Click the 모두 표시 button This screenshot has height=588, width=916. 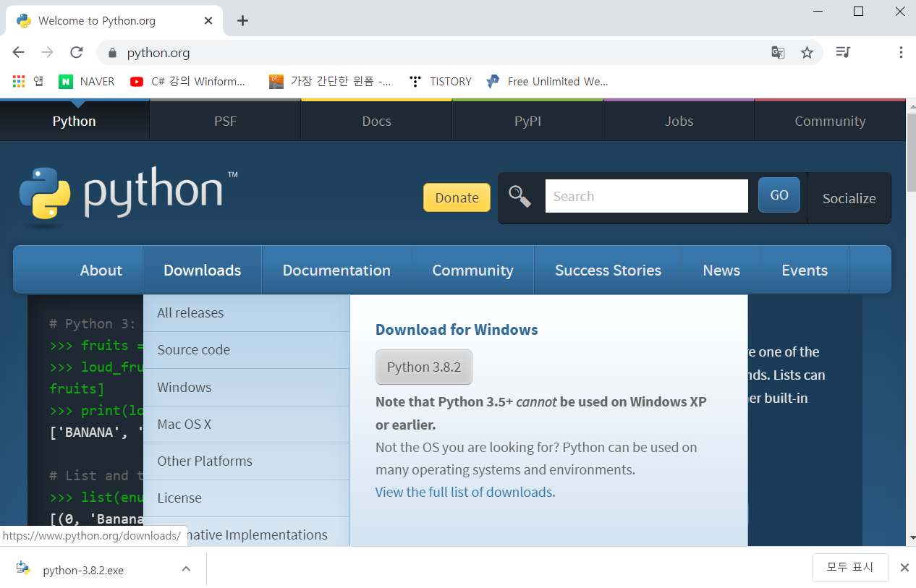click(850, 567)
